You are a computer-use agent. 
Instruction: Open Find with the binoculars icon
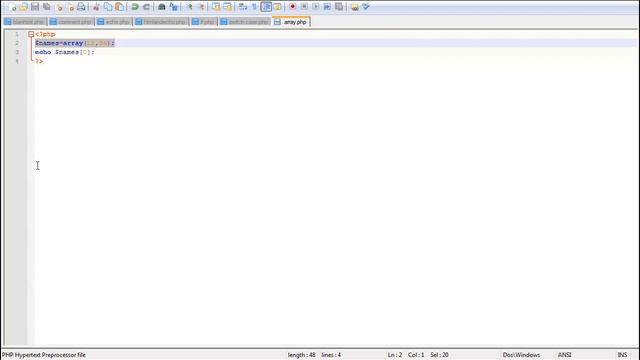[x=162, y=7]
